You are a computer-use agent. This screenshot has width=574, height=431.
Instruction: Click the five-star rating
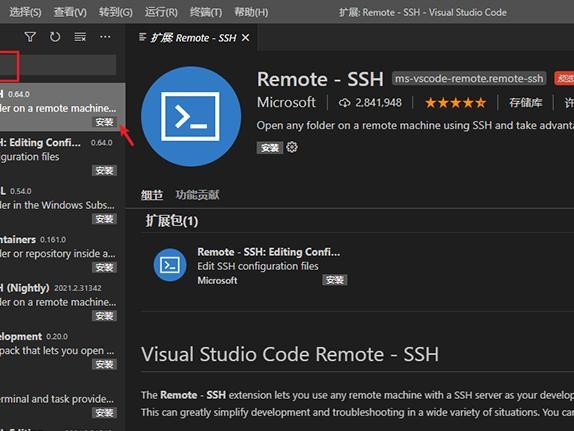click(455, 103)
